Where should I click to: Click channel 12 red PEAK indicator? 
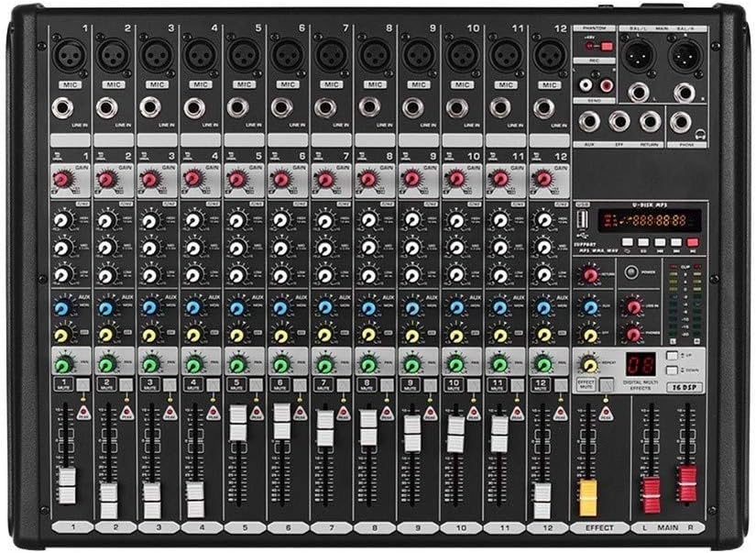click(x=560, y=413)
